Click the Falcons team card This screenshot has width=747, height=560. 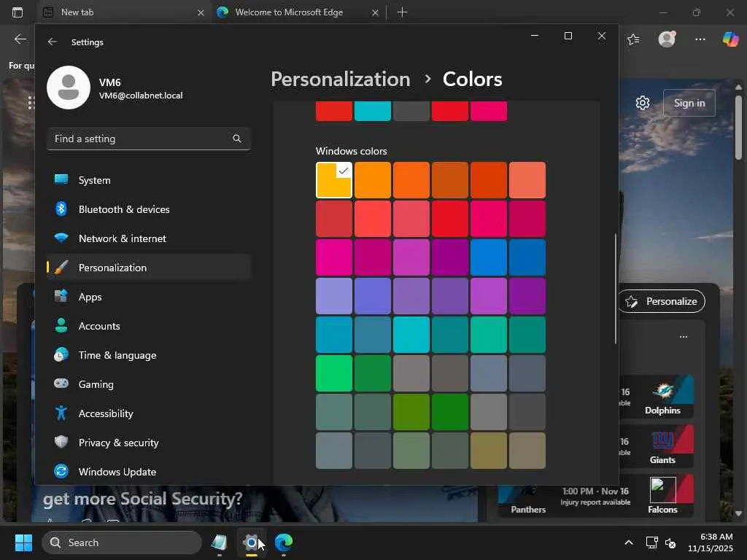(662, 495)
